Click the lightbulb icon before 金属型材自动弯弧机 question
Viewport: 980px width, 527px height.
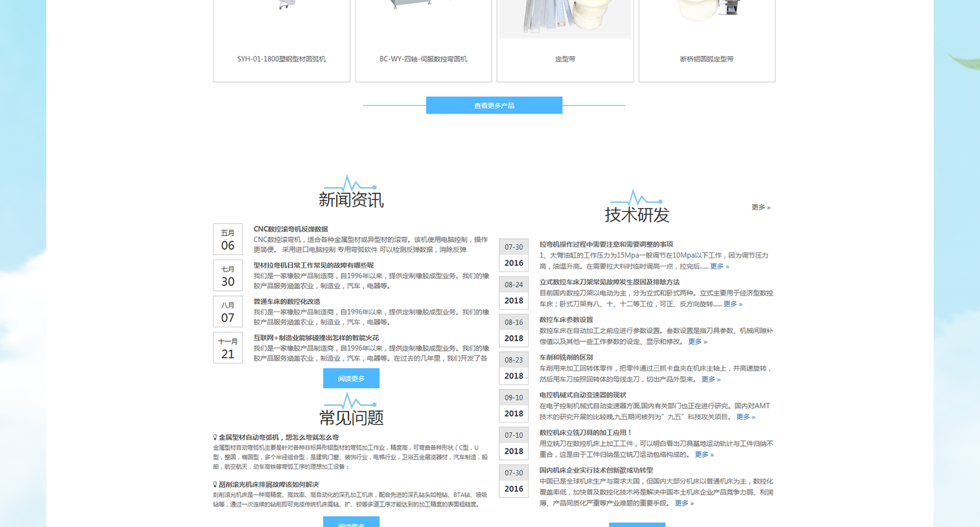point(215,437)
